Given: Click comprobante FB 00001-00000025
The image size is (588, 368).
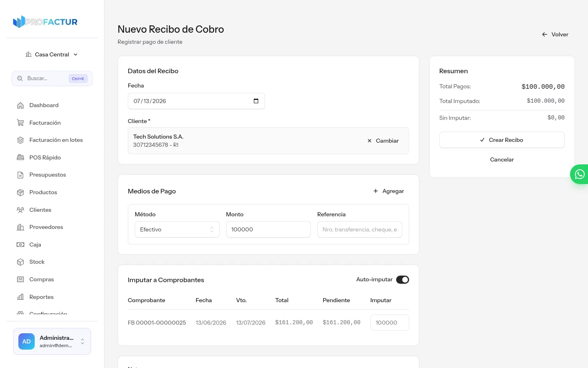Looking at the screenshot, I should [x=157, y=323].
